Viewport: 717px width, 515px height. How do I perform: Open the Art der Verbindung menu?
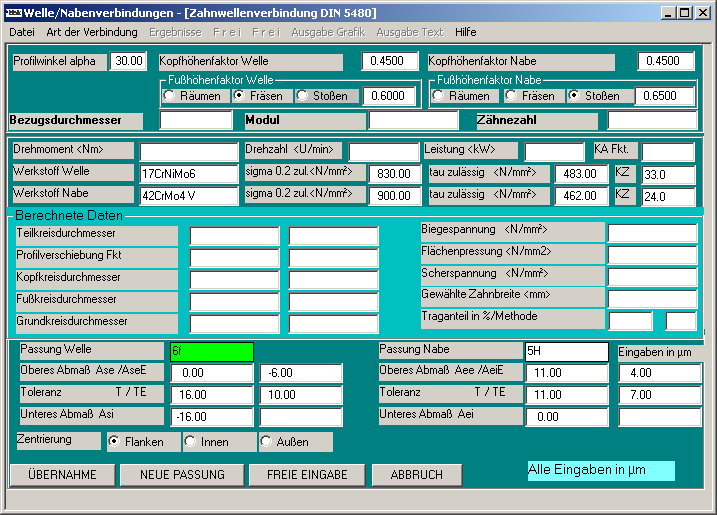coord(92,32)
